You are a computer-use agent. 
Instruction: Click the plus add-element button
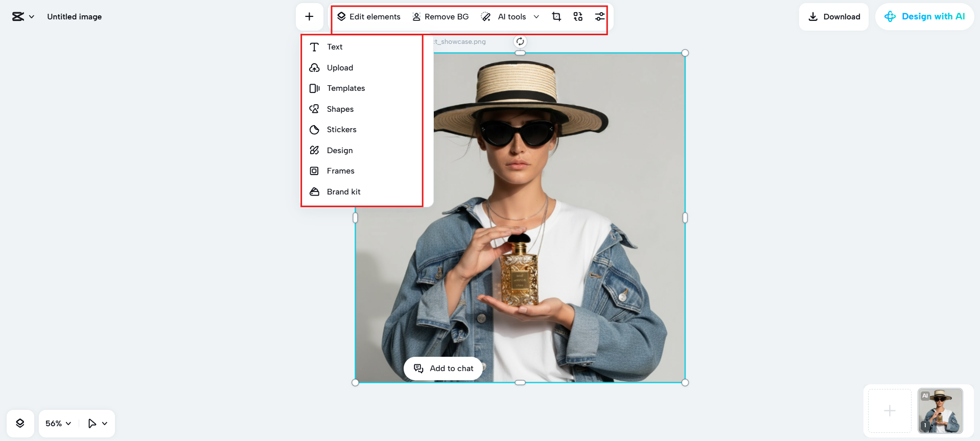coord(309,17)
